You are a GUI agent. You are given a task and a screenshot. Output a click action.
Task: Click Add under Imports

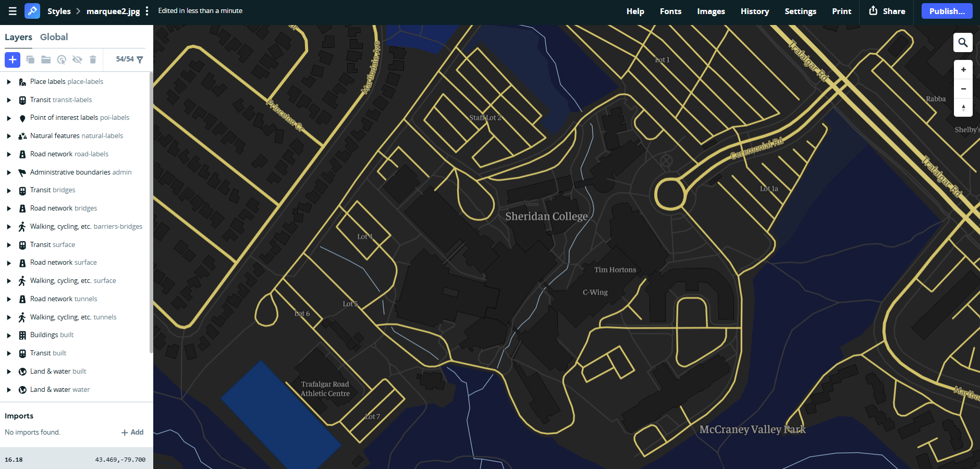point(132,433)
